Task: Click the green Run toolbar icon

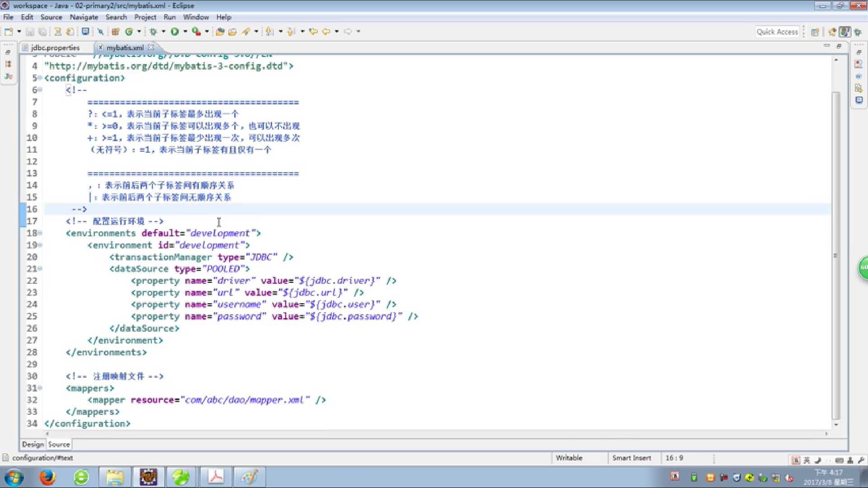Action: click(175, 32)
